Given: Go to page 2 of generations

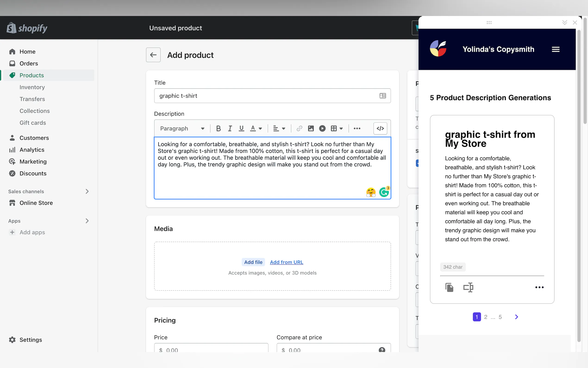Looking at the screenshot, I should (x=485, y=317).
